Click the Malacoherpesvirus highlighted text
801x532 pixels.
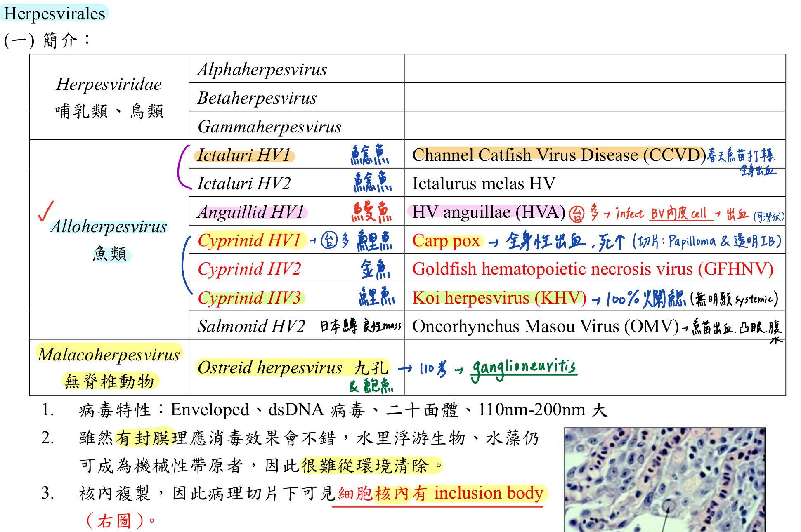coord(109,354)
